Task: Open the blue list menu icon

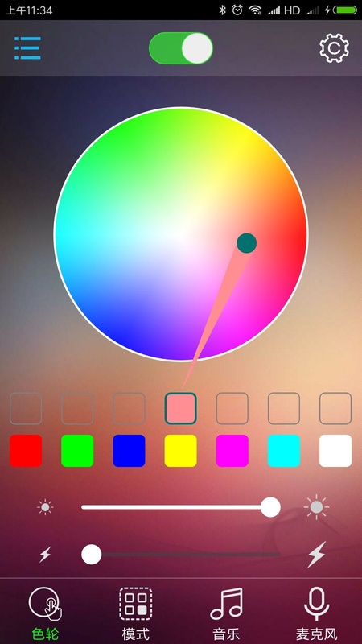Action: (27, 48)
